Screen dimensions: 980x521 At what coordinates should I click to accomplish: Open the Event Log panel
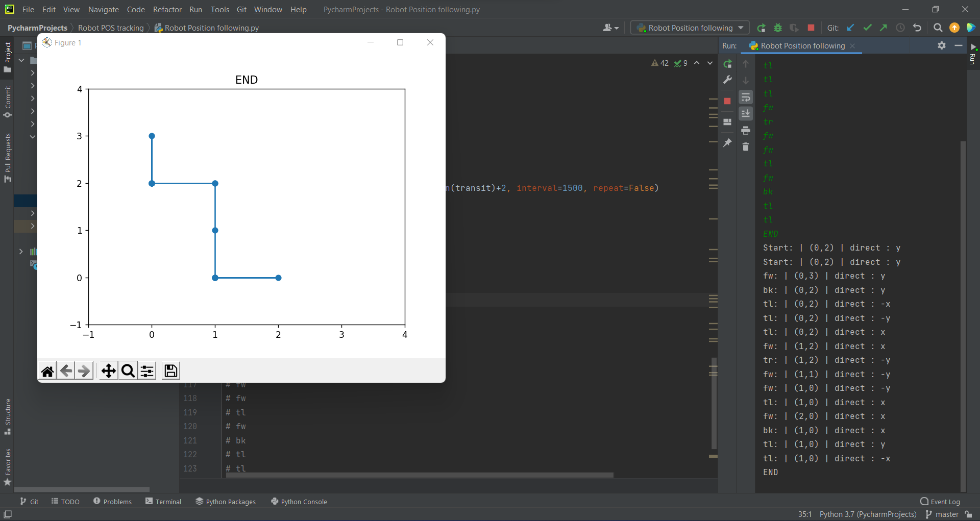tap(940, 502)
